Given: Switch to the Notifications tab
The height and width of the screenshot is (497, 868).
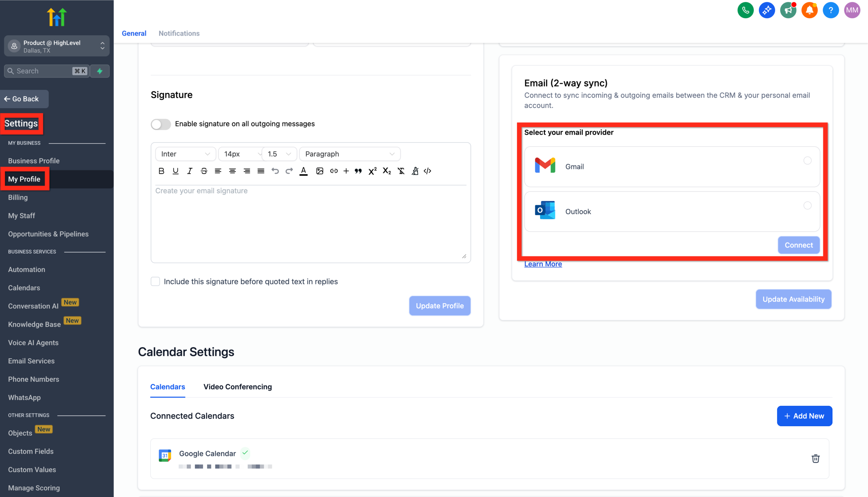Looking at the screenshot, I should click(179, 33).
